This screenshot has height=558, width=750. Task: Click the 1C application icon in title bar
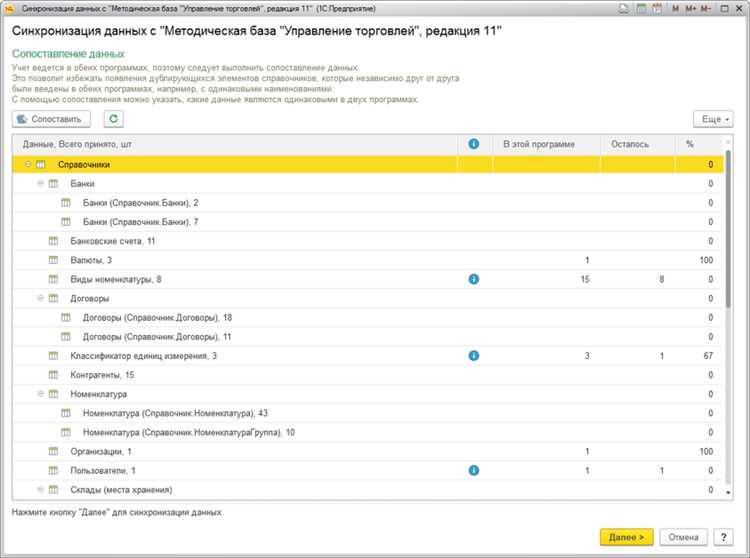click(x=9, y=9)
